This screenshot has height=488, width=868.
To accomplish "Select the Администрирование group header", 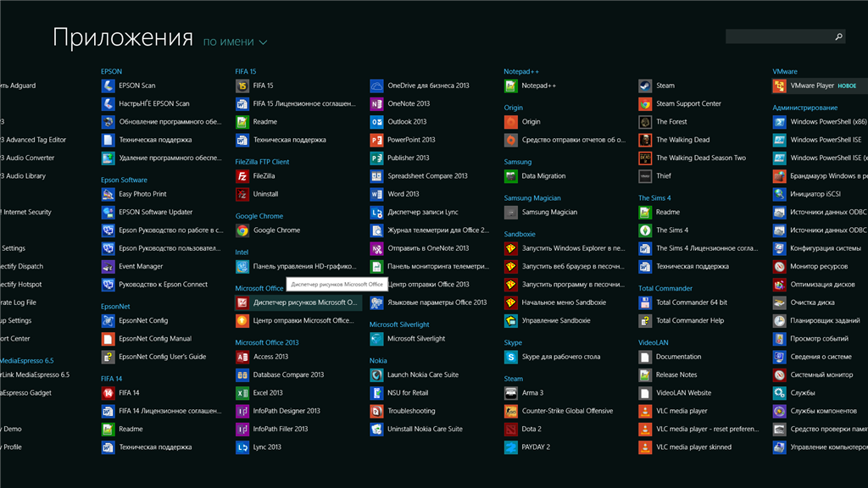I will (x=805, y=108).
